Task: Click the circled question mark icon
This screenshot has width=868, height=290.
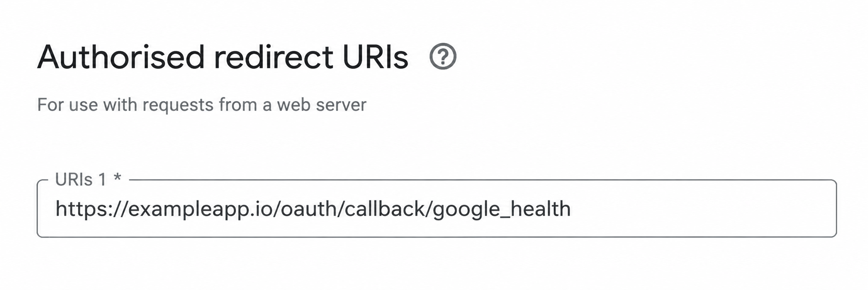Action: click(442, 56)
